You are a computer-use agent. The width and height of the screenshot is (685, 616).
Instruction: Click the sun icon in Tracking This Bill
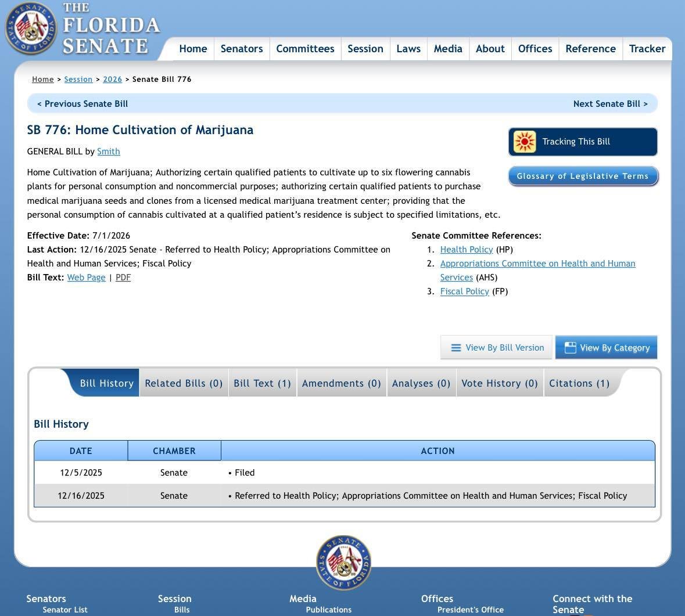coord(524,142)
